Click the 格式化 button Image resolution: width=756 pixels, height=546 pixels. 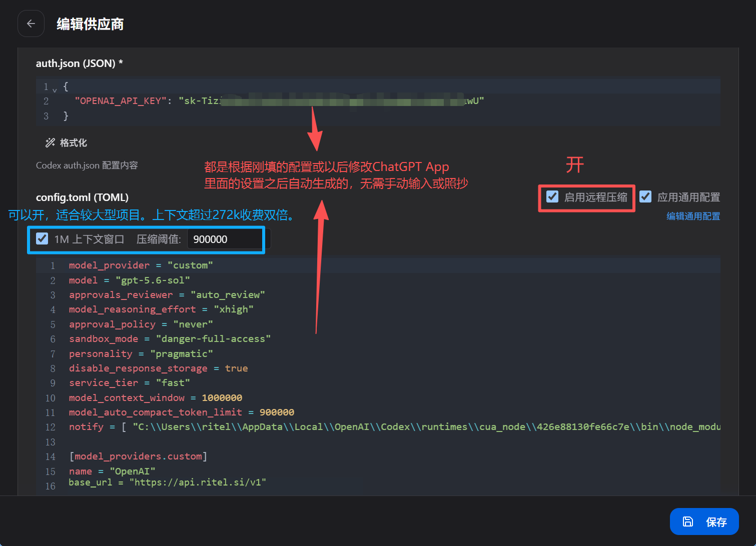tap(66, 143)
